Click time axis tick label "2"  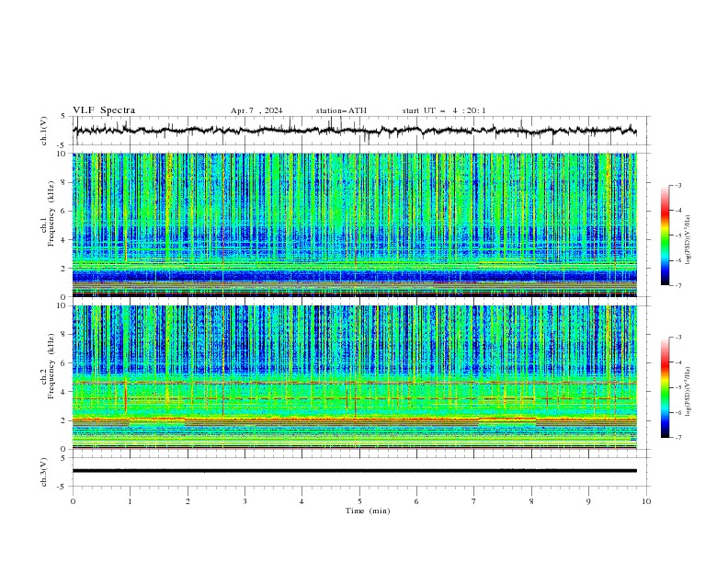tap(188, 501)
